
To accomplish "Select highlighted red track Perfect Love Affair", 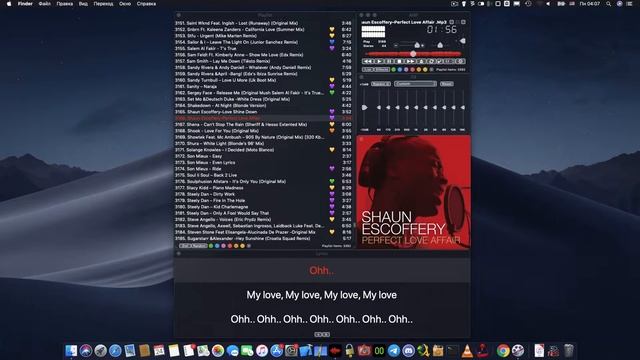I will [x=263, y=118].
